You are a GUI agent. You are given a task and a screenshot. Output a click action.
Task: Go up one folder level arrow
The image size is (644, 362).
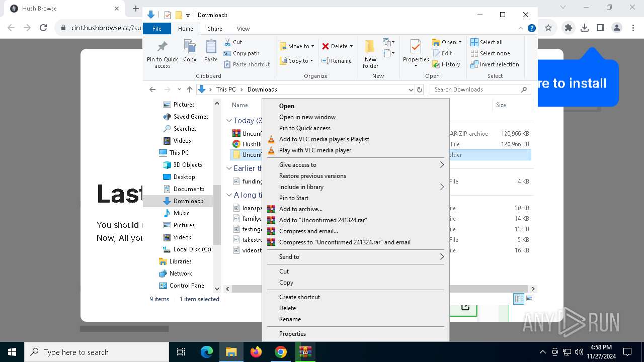pos(190,89)
